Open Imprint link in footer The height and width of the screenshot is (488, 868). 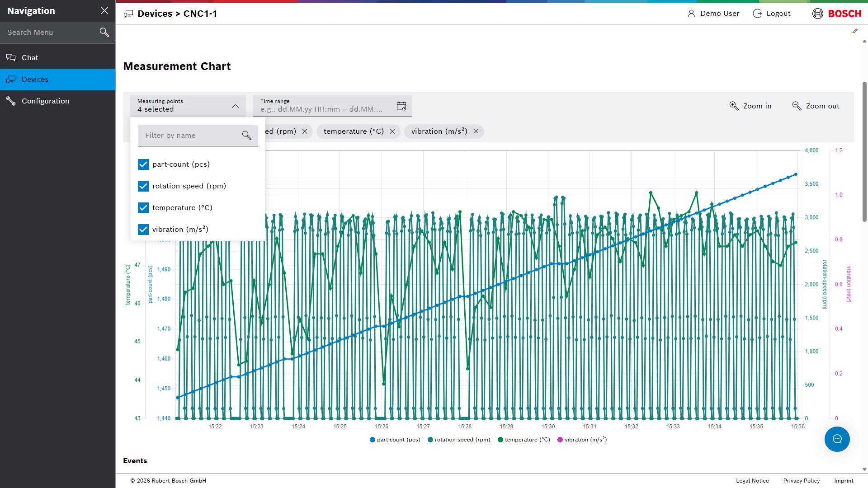point(844,481)
